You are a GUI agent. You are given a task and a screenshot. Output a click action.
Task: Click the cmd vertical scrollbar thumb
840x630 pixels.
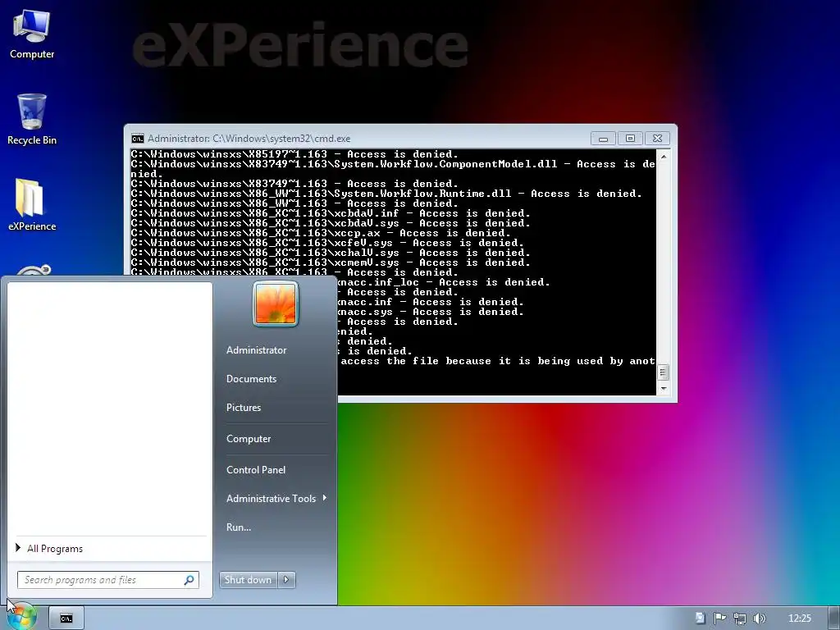664,372
